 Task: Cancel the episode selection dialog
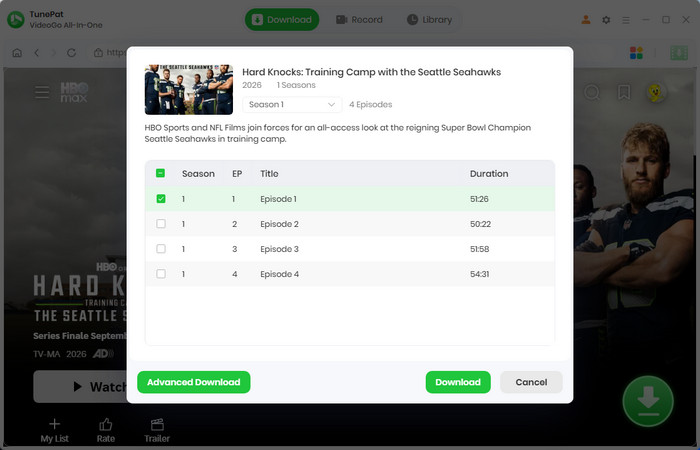tap(531, 382)
